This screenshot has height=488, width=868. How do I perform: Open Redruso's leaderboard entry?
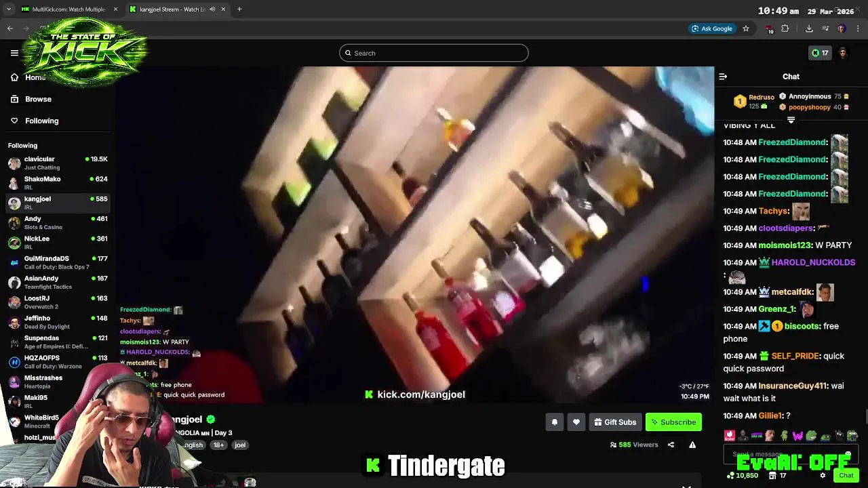coord(754,102)
